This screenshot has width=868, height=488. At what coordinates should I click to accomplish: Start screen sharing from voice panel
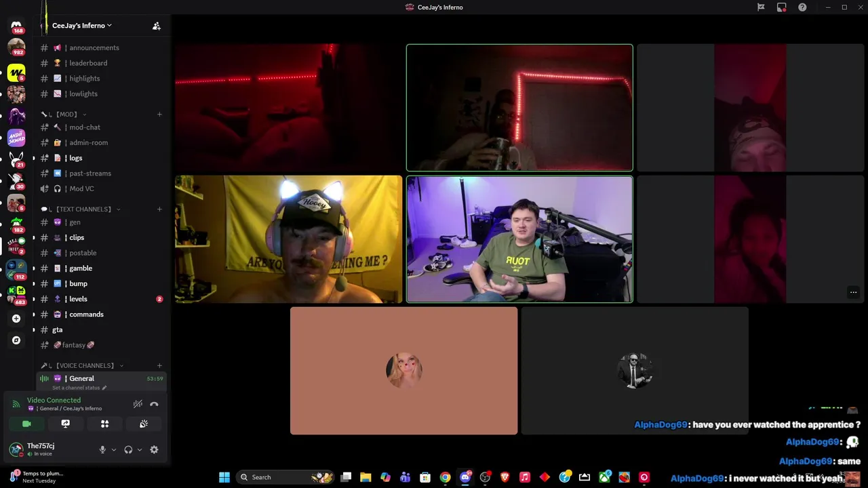(66, 424)
